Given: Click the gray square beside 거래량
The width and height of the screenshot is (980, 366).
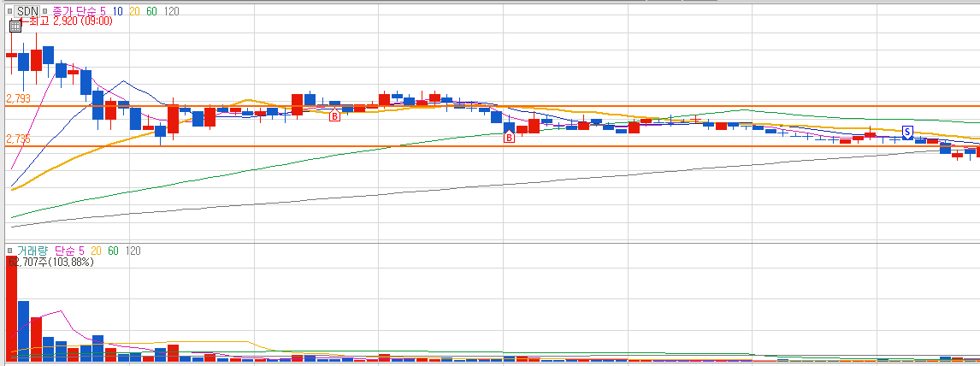Looking at the screenshot, I should coord(9,251).
